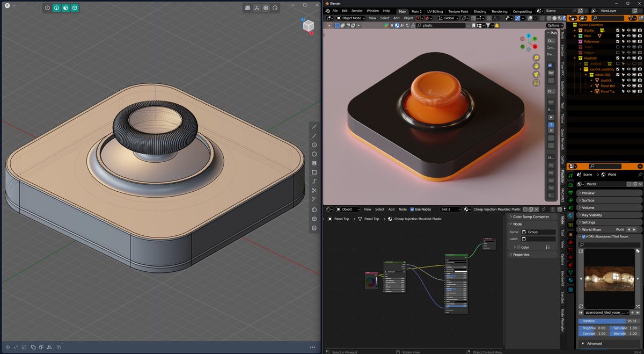The height and width of the screenshot is (354, 644).
Task: Switch orthographic grid icon in Blender viewport
Action: point(536,83)
